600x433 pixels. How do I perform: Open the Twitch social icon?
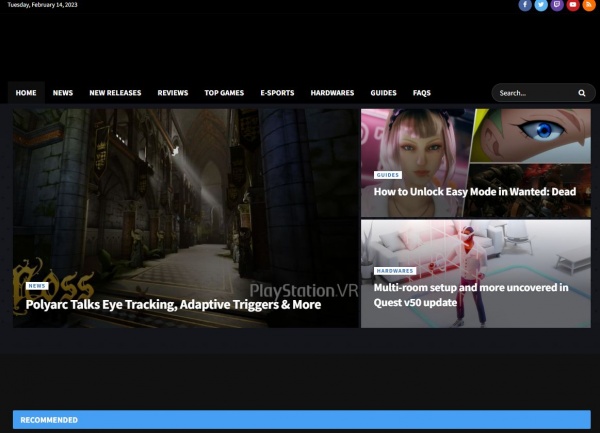pos(557,5)
